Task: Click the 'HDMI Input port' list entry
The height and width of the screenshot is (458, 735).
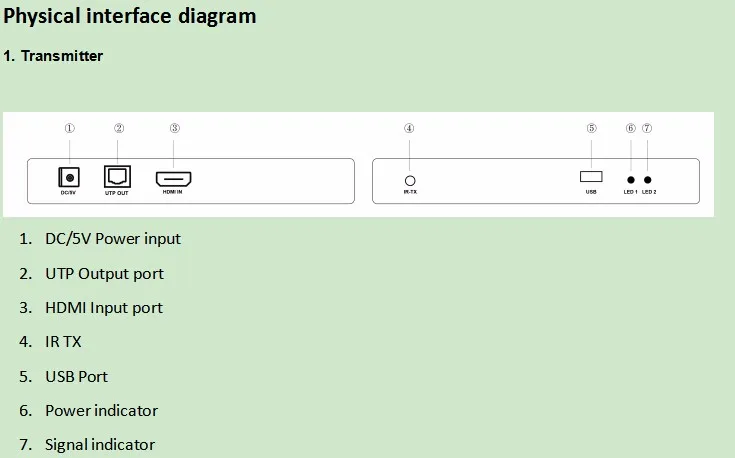Action: coord(104,308)
